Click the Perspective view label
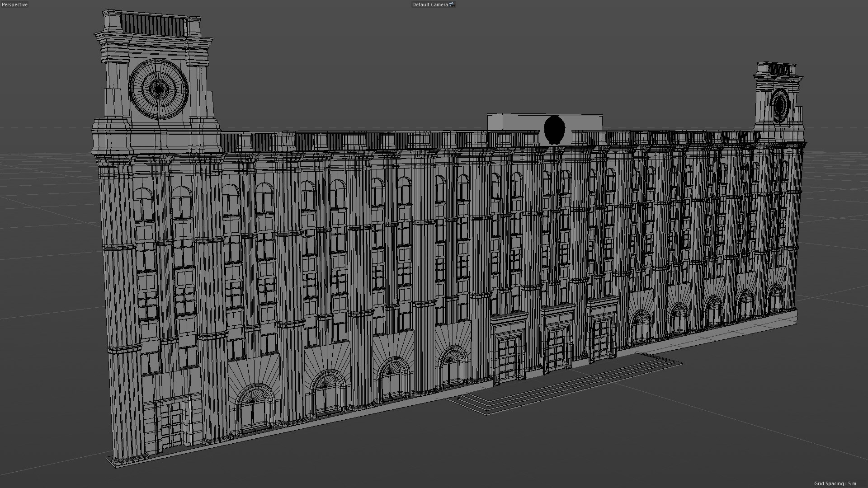This screenshot has width=868, height=488. point(15,5)
